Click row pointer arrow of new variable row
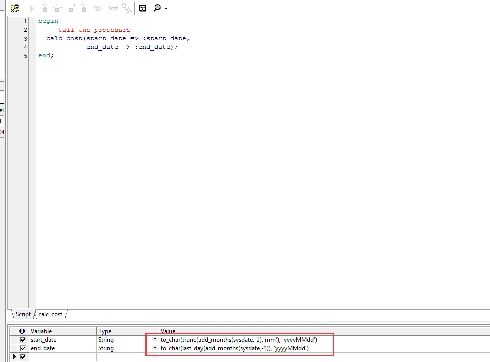This screenshot has width=490, height=362. [x=14, y=357]
